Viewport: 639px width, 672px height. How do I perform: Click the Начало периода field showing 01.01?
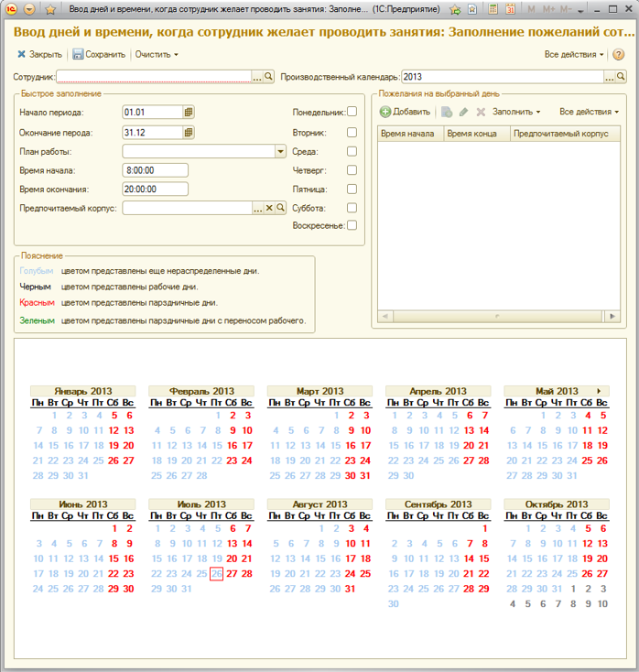pyautogui.click(x=153, y=113)
